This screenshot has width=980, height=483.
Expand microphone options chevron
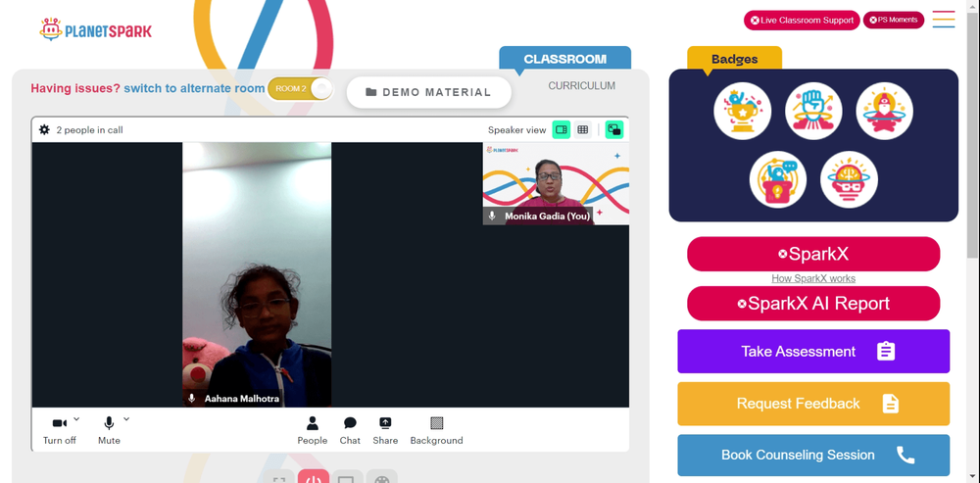pyautogui.click(x=126, y=418)
